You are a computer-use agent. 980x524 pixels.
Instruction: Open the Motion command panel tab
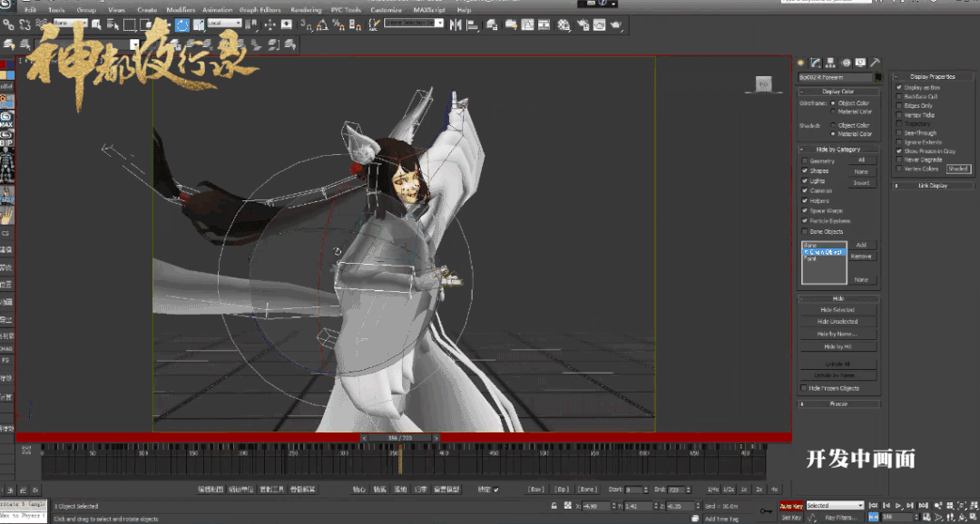(846, 63)
